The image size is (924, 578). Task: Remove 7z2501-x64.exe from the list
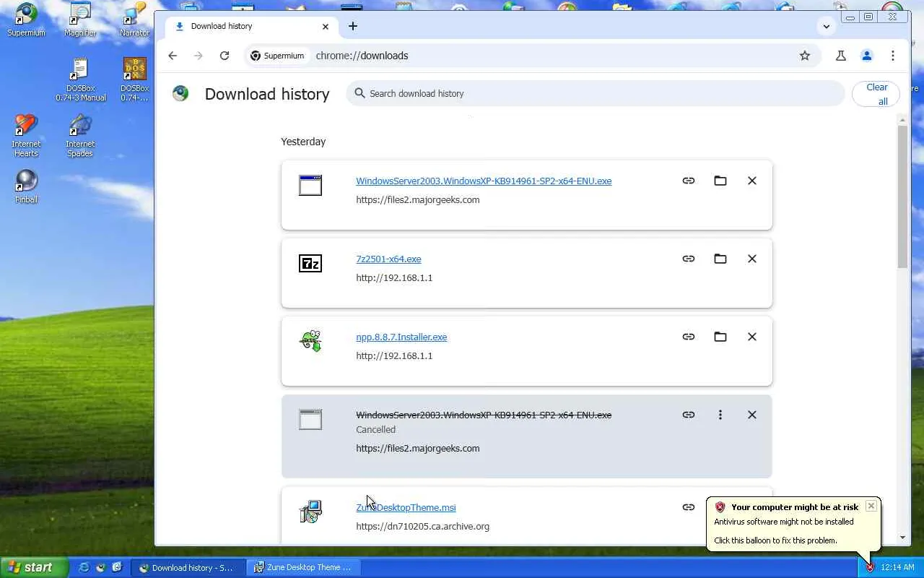(x=752, y=259)
